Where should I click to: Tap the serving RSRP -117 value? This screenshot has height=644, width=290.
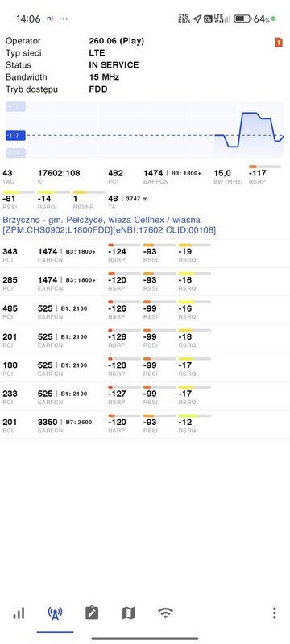coord(257,173)
